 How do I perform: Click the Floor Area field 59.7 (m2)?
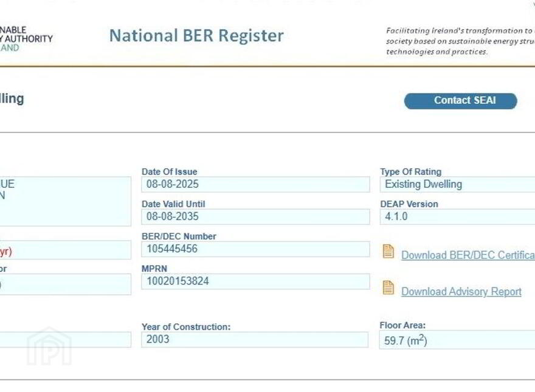point(457,340)
